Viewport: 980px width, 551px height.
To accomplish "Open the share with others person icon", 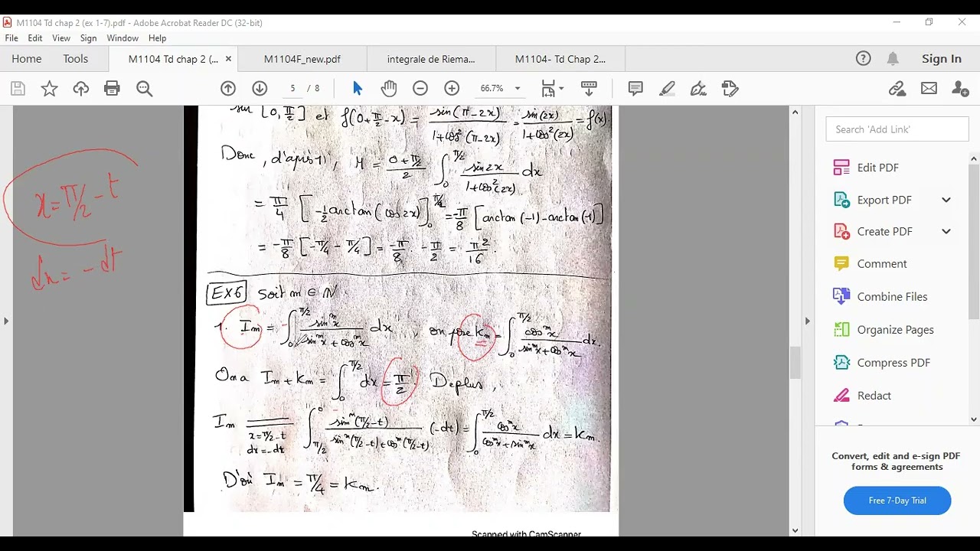I will pos(960,89).
